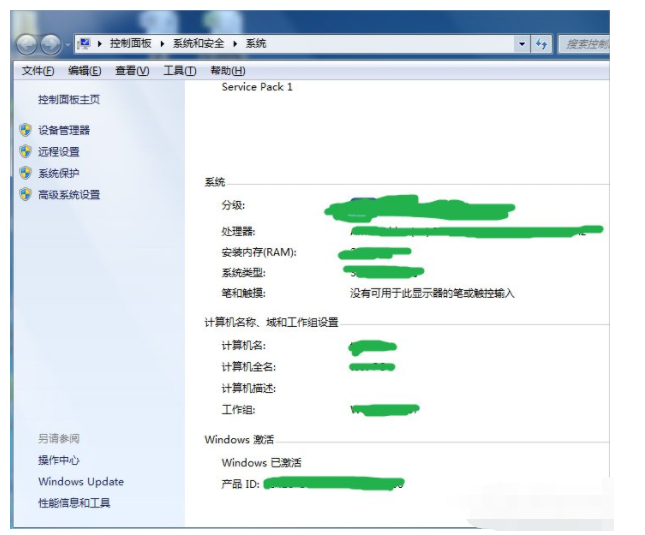Click 计算机名称、域和工作组设置 heading
645x535 pixels.
tap(271, 322)
